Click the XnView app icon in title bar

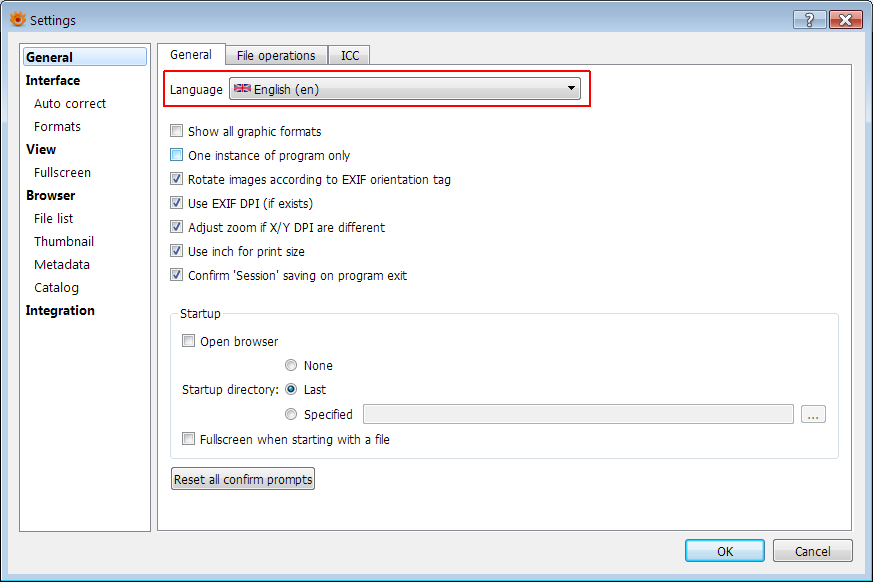click(17, 19)
